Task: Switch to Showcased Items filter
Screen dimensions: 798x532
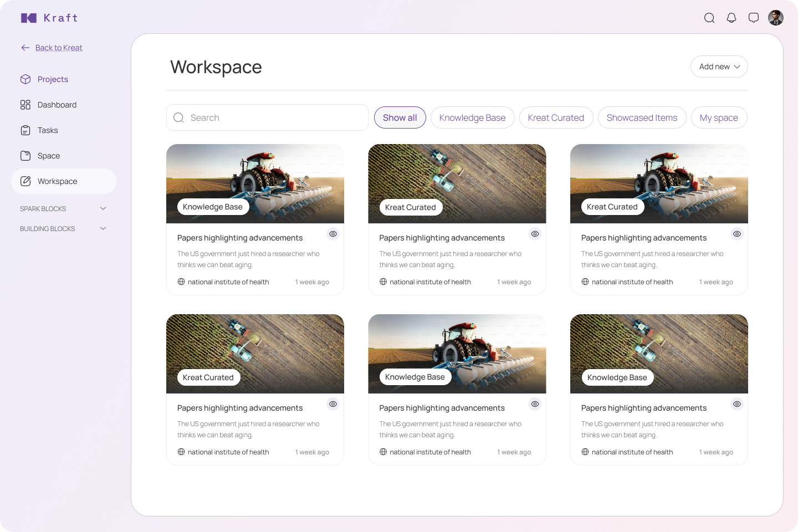Action: tap(642, 117)
